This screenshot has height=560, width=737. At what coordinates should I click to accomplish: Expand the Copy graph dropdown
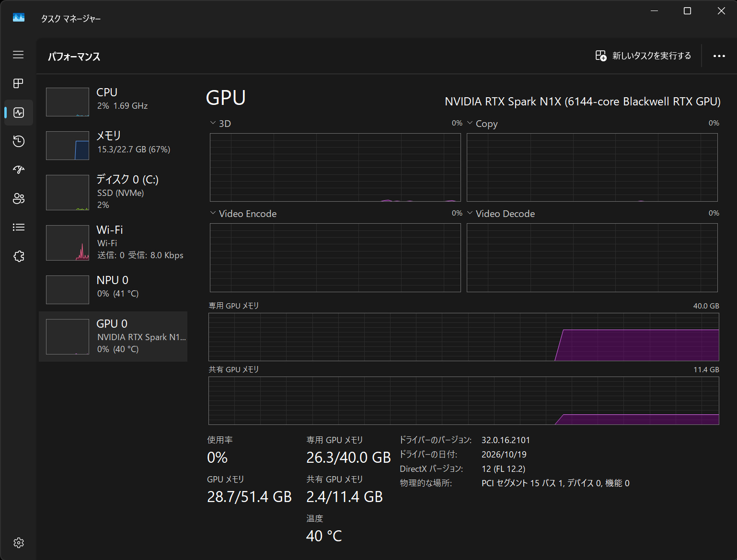point(470,123)
